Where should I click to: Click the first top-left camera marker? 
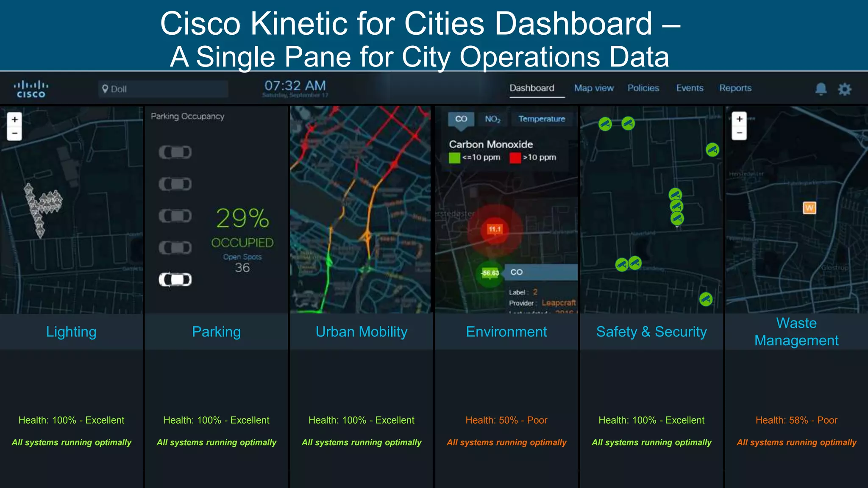pos(605,124)
